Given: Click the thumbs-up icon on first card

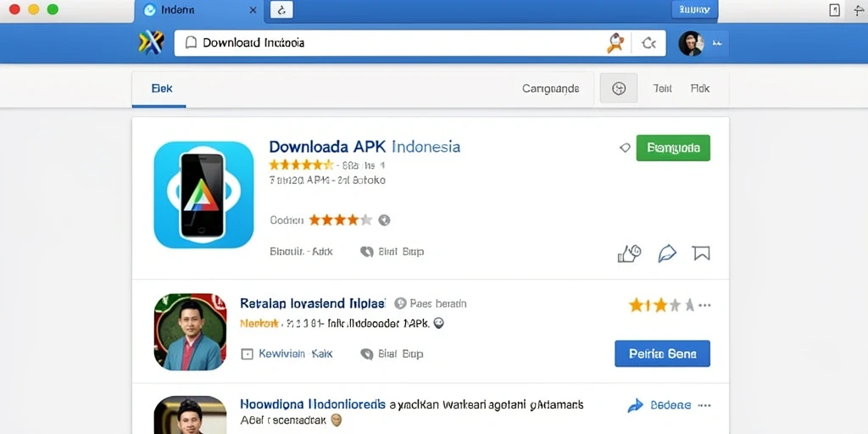Looking at the screenshot, I should tap(629, 253).
